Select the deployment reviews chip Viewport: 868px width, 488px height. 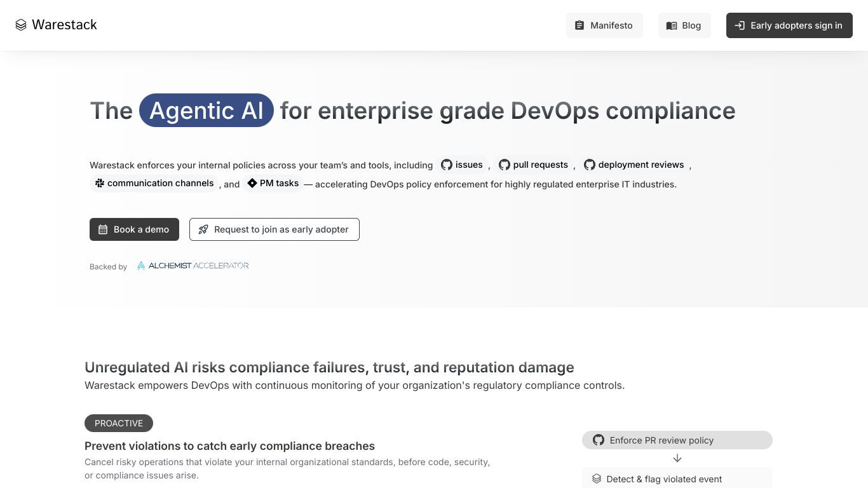click(634, 165)
